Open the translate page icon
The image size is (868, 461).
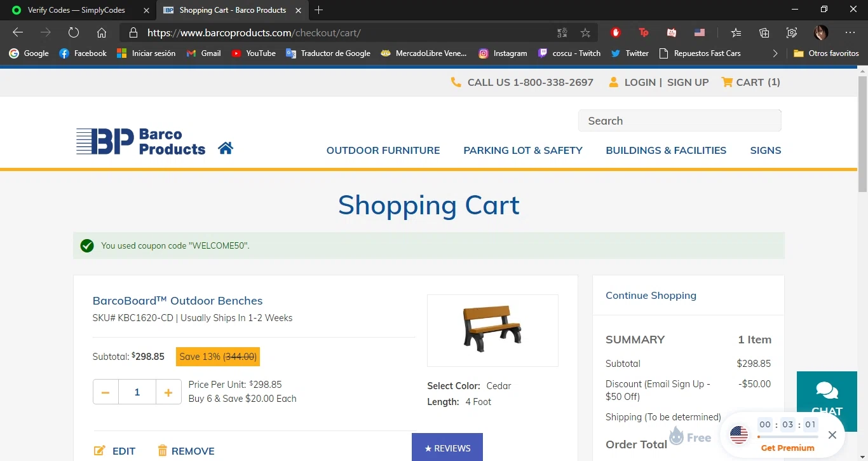coord(562,32)
